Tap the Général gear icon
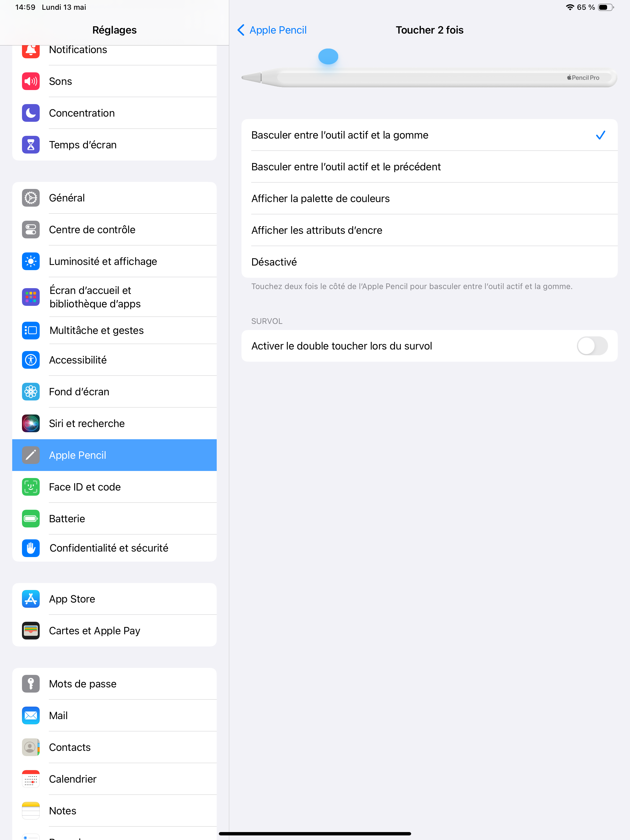The image size is (630, 840). click(31, 198)
